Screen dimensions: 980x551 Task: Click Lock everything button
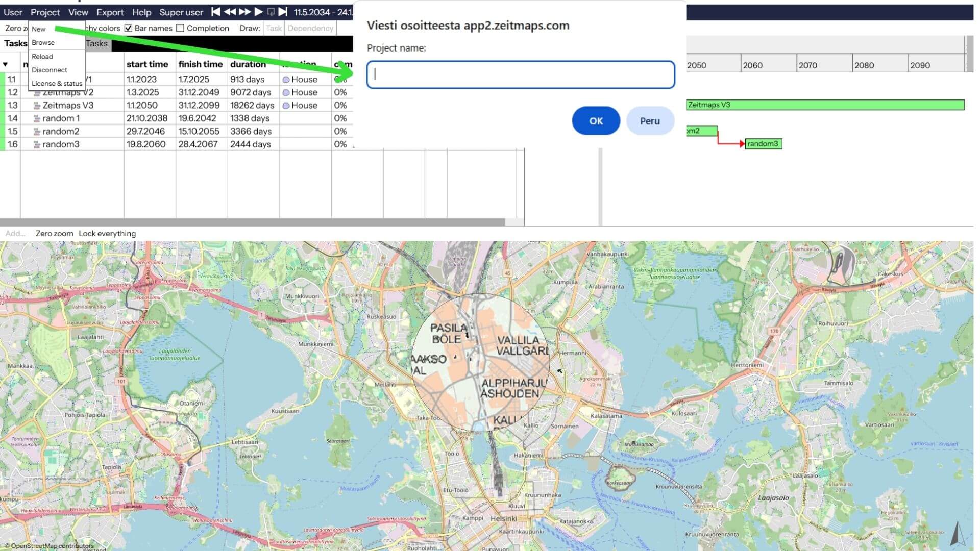107,234
